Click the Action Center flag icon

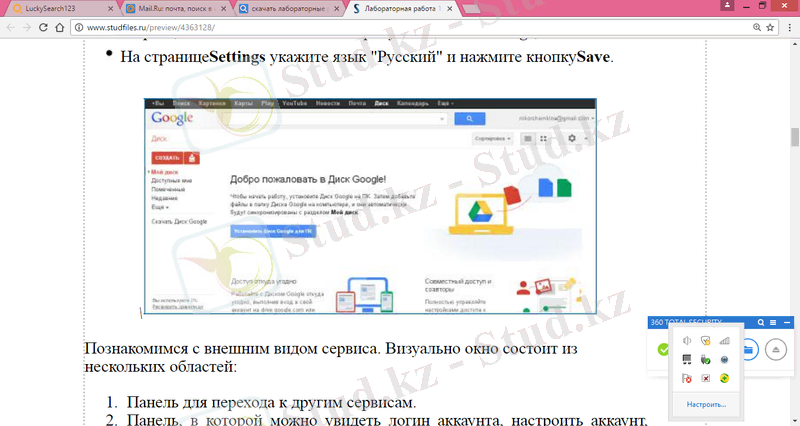(x=687, y=379)
